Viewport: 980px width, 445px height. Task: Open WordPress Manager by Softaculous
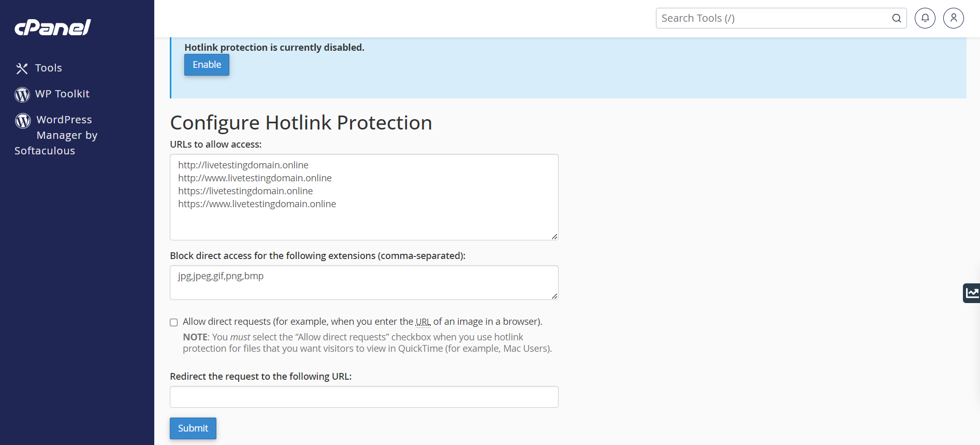pyautogui.click(x=56, y=135)
